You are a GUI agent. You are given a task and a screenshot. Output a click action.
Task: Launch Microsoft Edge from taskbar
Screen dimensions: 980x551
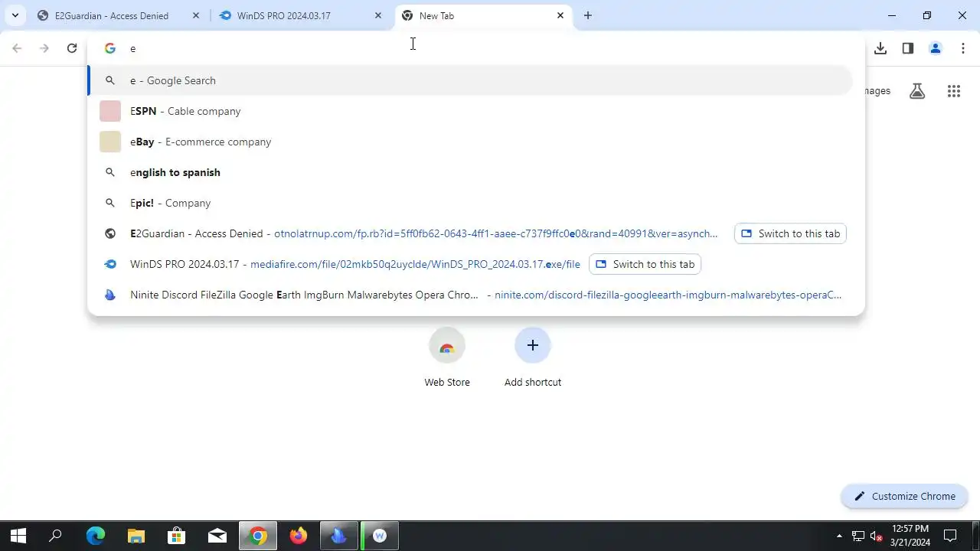[x=96, y=536]
